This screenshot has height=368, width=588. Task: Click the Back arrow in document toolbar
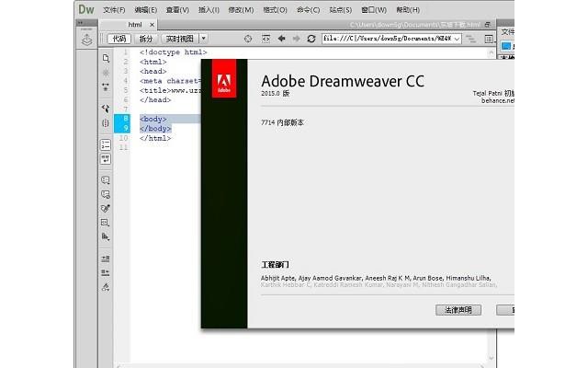pyautogui.click(x=282, y=39)
